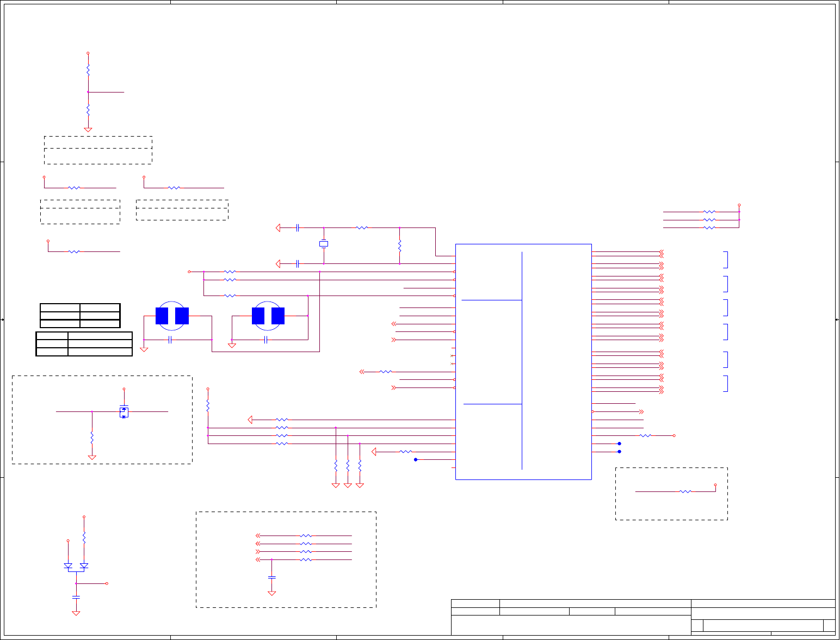This screenshot has width=840, height=640.
Task: Click the horizontal resistor right of the crystal
Action: pyautogui.click(x=362, y=228)
